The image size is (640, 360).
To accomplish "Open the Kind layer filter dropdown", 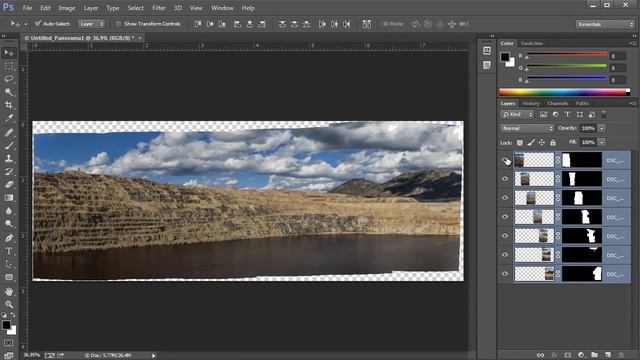I will coord(517,115).
